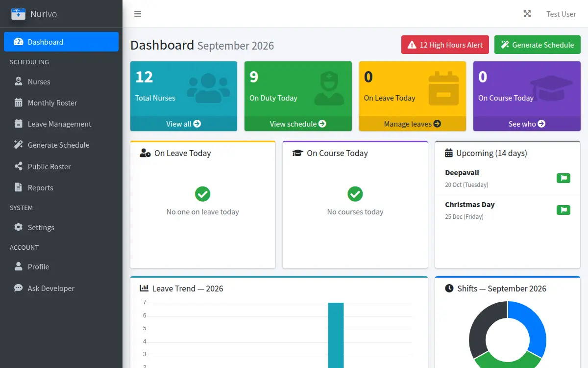
Task: Select Generate Schedule in sidebar
Action: tap(61, 145)
